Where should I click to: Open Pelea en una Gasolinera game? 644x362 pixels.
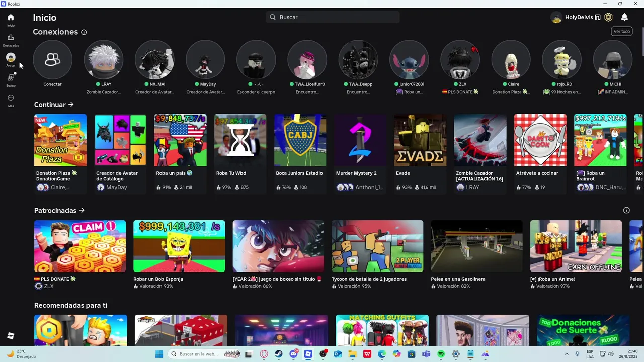(476, 246)
